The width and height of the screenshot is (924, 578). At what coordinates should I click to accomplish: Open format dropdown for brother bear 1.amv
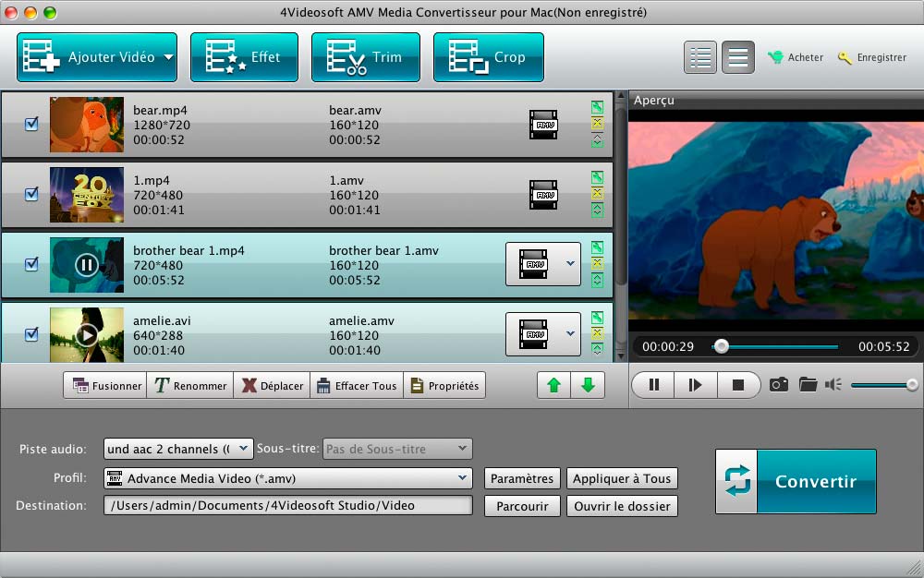(x=570, y=264)
